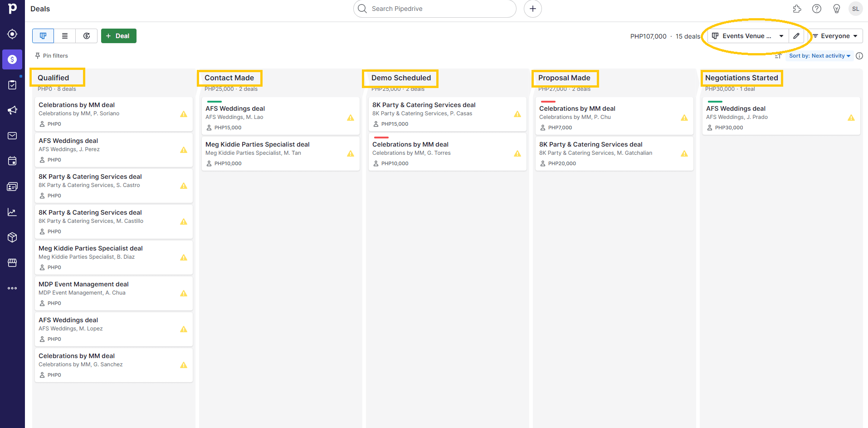Open the Events Venue pipeline dropdown
Viewport: 868px width, 428px height.
(x=748, y=36)
